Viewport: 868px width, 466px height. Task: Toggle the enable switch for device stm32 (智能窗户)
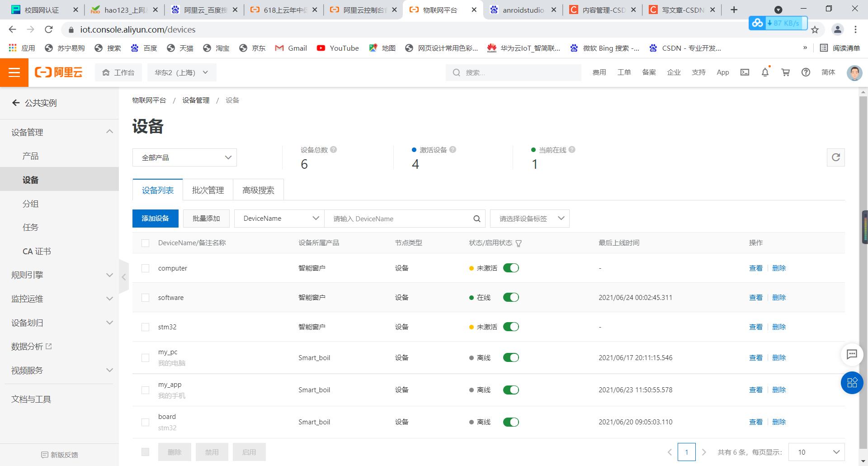(x=511, y=327)
